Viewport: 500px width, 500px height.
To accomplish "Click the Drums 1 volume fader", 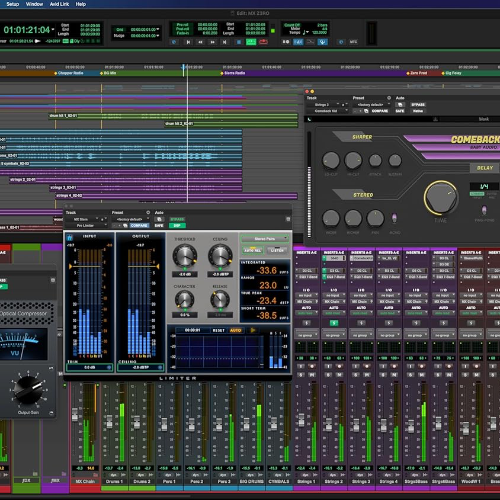I will (x=109, y=422).
